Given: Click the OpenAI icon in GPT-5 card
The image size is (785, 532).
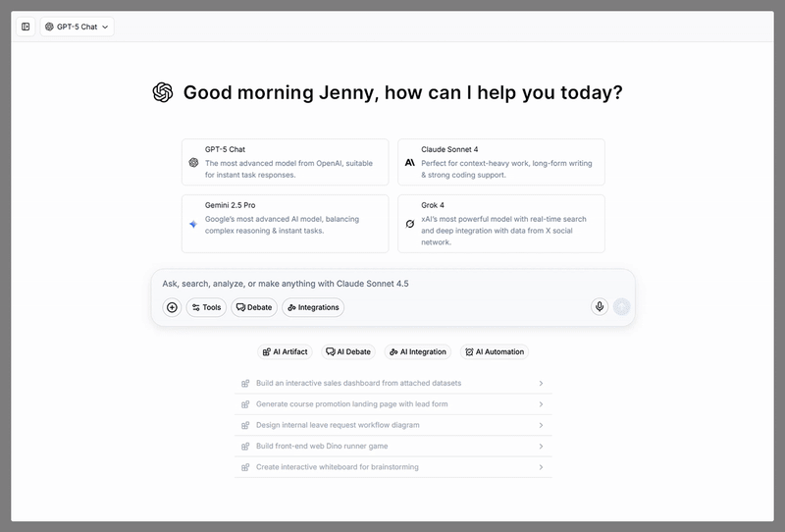Looking at the screenshot, I should coord(193,162).
